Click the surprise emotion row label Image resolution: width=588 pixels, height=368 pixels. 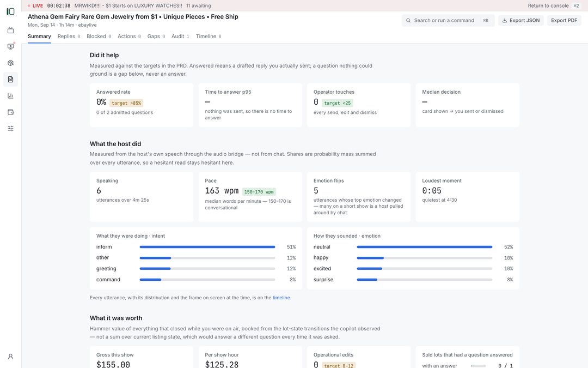[x=323, y=279]
